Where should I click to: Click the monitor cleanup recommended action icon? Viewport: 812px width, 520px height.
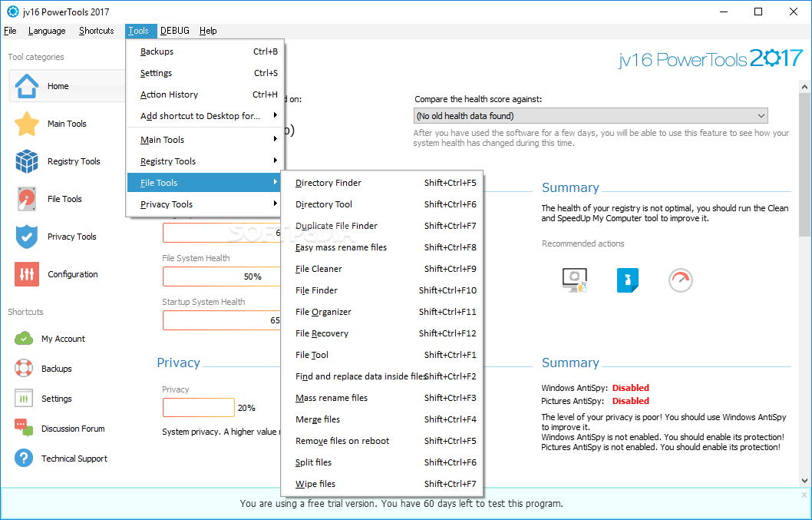pos(575,280)
